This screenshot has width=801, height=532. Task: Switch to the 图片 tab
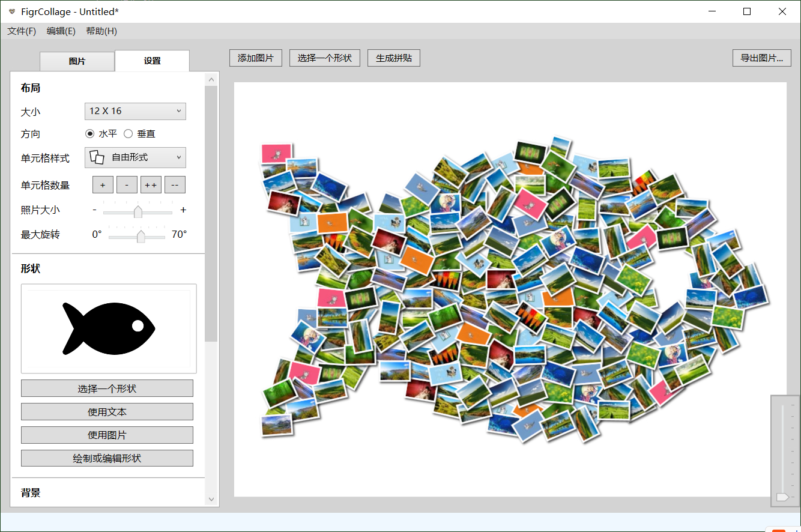pos(77,61)
